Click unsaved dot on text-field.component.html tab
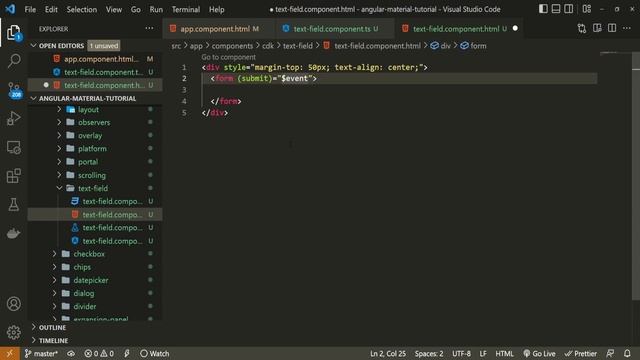This screenshot has height=360, width=640. 515,28
